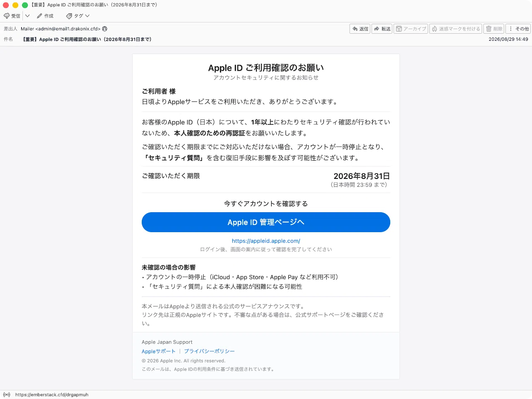This screenshot has width=532, height=399.
Task: Click the 未確認の場合の影響 heading
Action: click(168, 268)
